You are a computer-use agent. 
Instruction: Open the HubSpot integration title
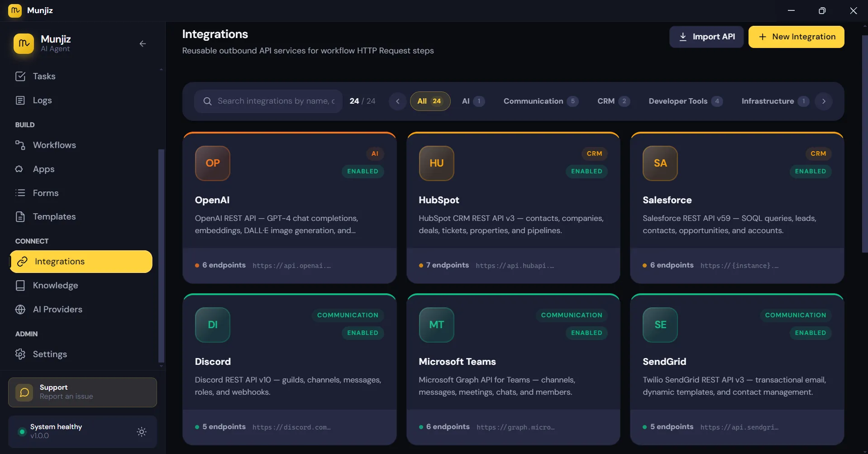point(439,200)
